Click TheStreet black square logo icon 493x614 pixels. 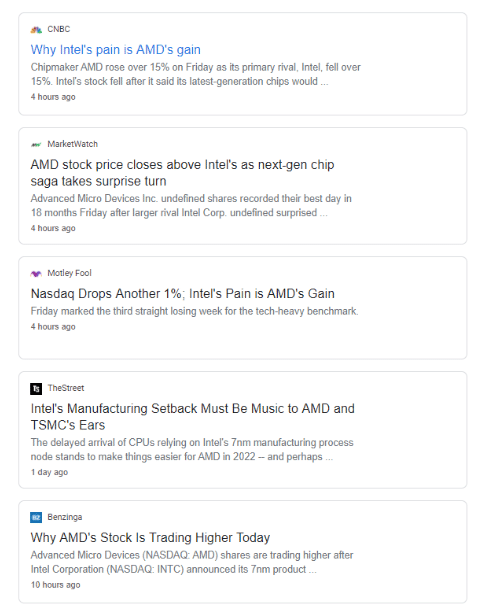click(36, 388)
